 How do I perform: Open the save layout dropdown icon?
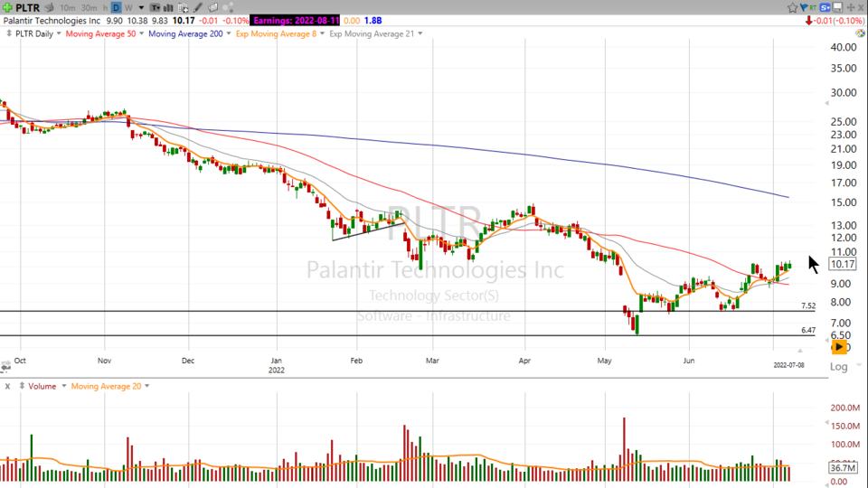click(837, 8)
